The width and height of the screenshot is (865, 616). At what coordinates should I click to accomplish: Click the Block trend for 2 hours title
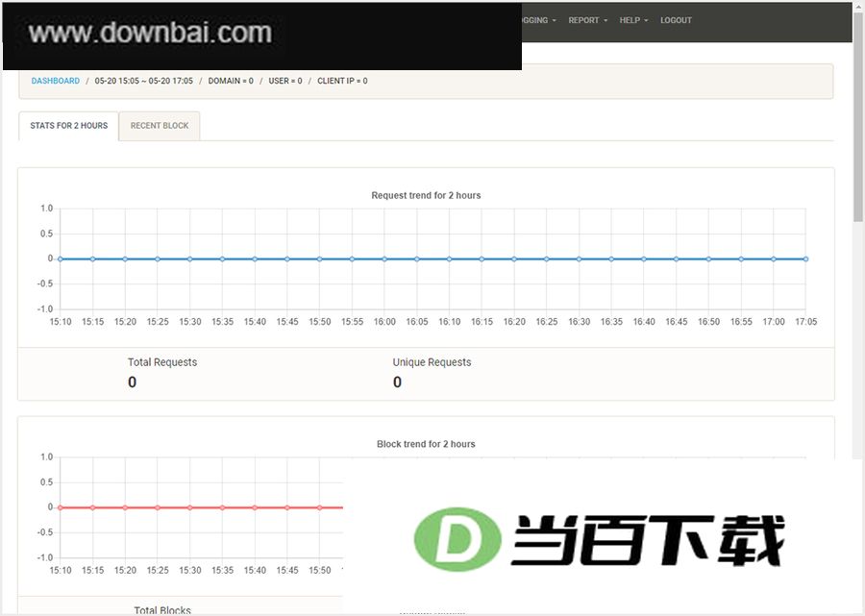(x=426, y=444)
